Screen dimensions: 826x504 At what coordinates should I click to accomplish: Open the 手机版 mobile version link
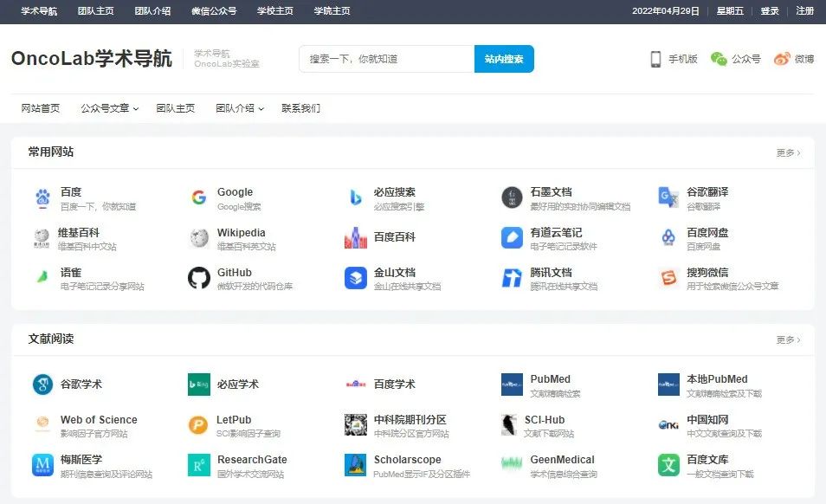pos(674,59)
